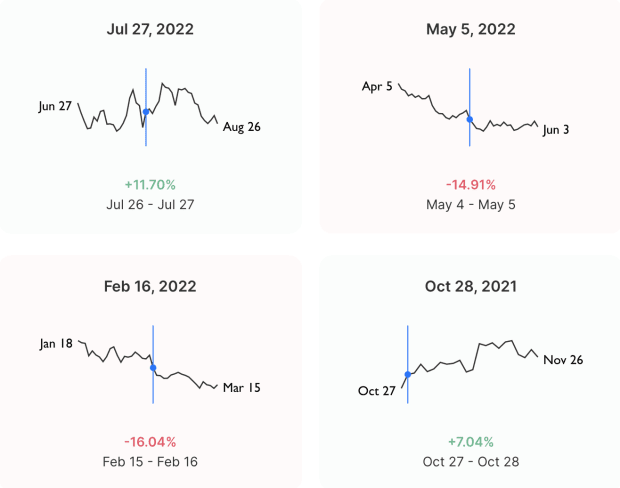Select the +7.04% change figure
This screenshot has width=620, height=488.
point(470,442)
